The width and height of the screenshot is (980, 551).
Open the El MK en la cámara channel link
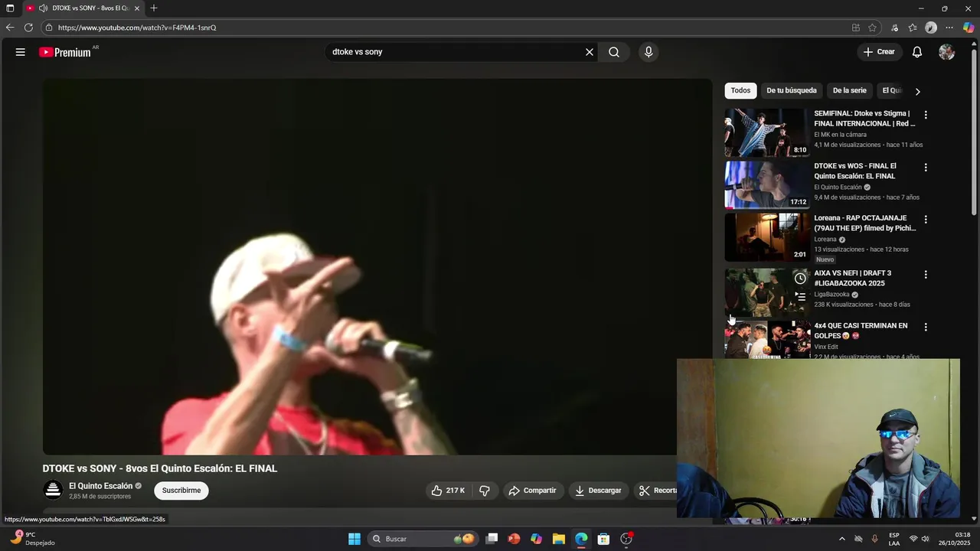(x=840, y=135)
